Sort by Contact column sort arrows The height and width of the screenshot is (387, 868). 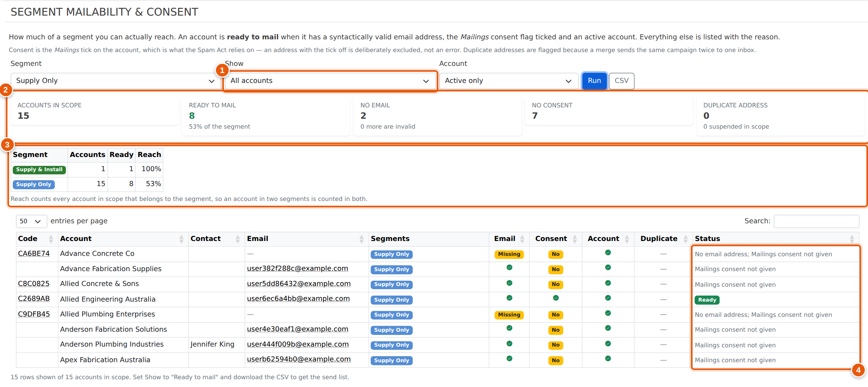pos(238,239)
